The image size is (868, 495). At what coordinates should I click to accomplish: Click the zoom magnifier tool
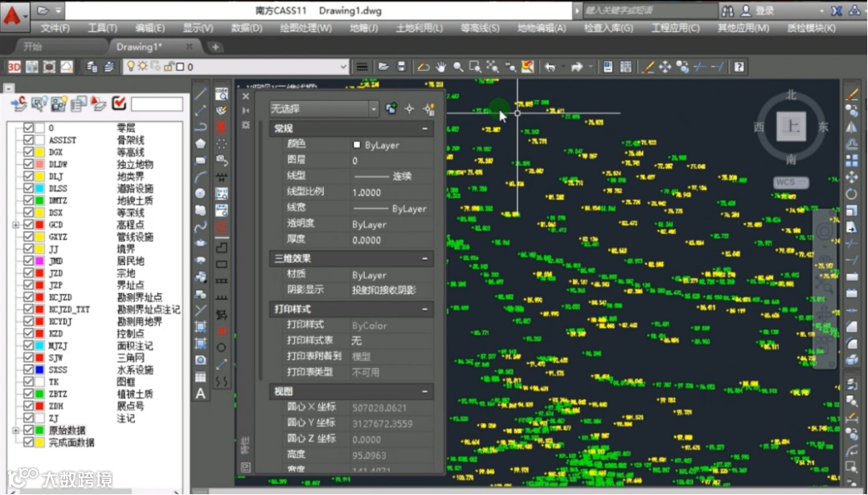pyautogui.click(x=458, y=67)
